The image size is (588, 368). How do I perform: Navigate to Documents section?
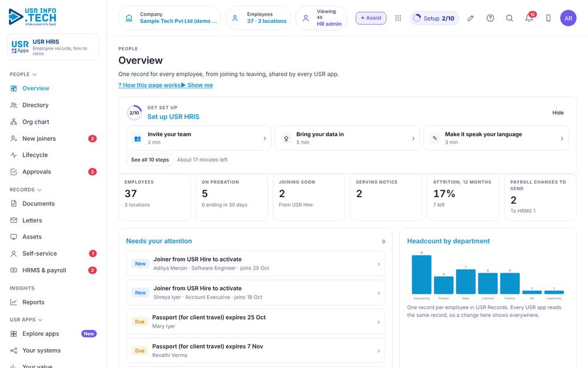54,204
